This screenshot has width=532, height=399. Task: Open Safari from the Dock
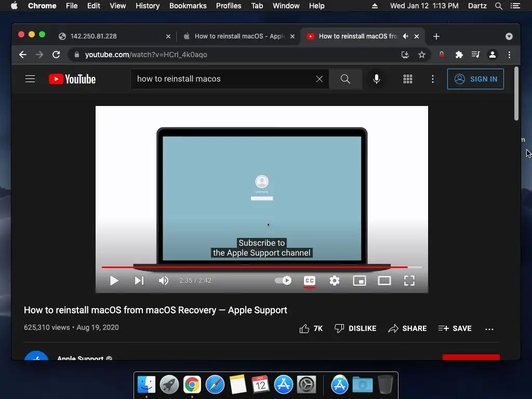coord(215,385)
